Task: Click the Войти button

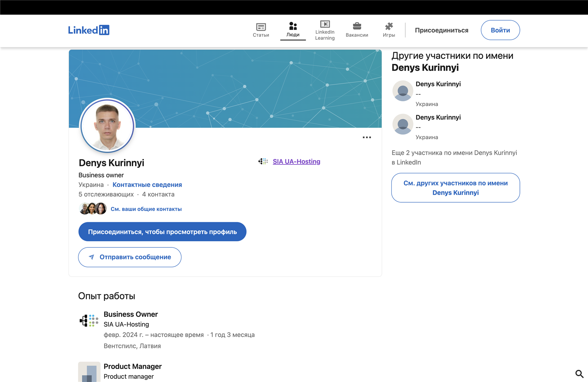Action: point(500,30)
